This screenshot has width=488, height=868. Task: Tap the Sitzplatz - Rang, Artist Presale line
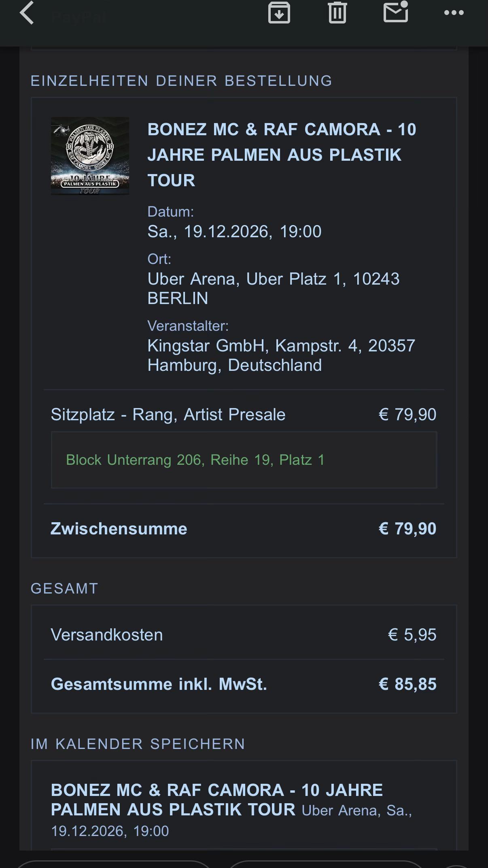(168, 415)
